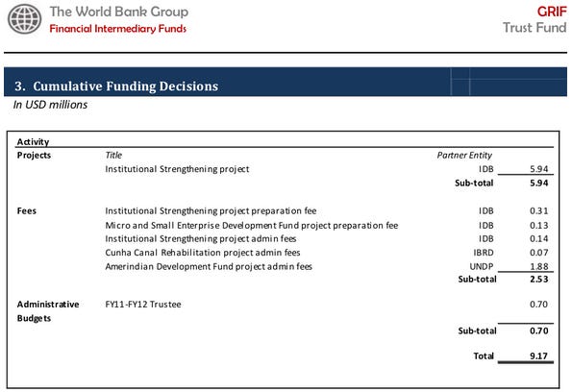This screenshot has height=392, width=572.
Task: Click the GRIF title text
Action: coord(552,12)
